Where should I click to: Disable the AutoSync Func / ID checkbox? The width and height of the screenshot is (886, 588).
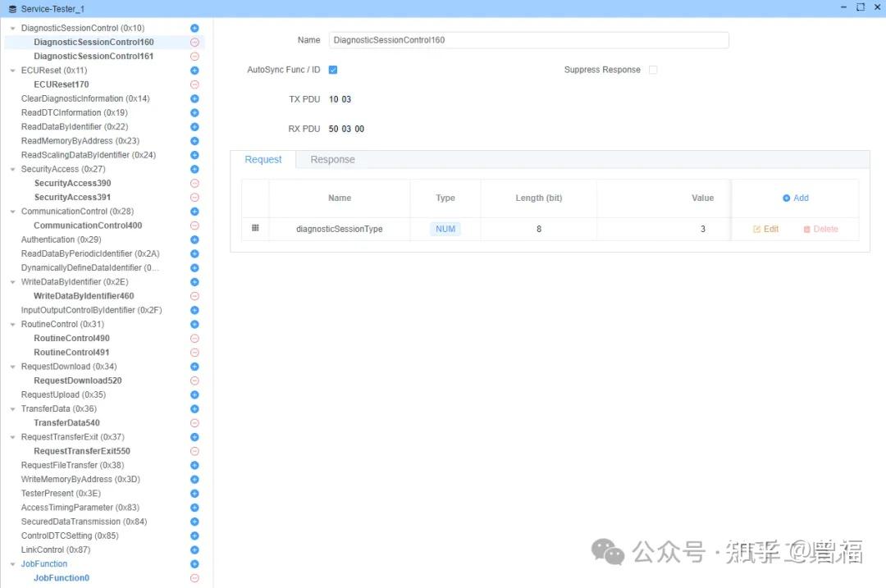[x=333, y=70]
